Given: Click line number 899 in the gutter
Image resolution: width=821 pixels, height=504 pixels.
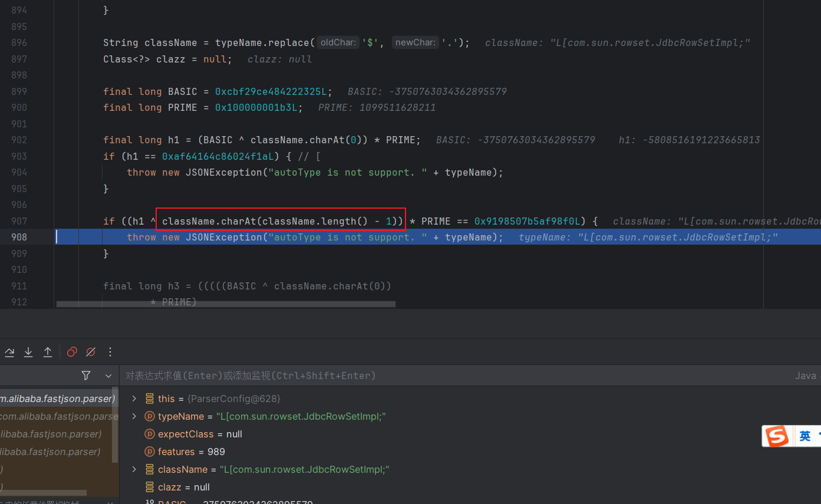Looking at the screenshot, I should tap(19, 91).
